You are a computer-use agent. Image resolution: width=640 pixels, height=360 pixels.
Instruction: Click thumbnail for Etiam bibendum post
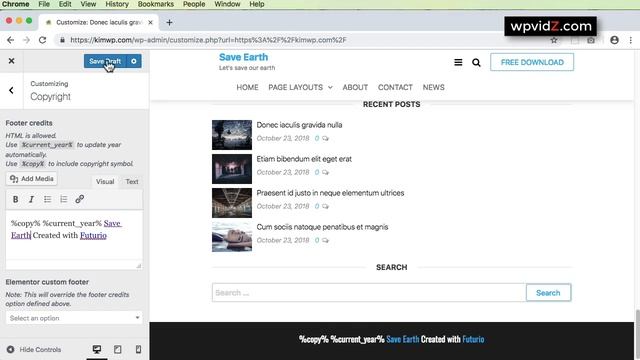(232, 169)
